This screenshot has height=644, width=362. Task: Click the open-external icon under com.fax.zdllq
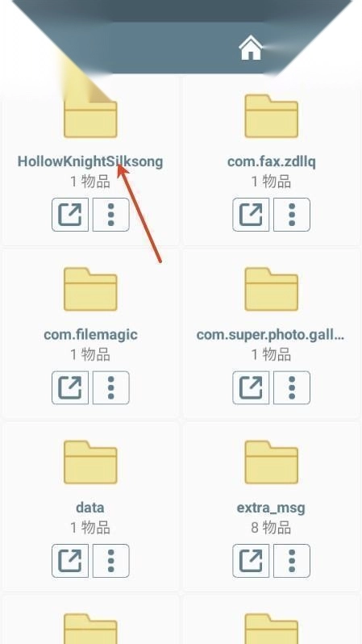(251, 215)
